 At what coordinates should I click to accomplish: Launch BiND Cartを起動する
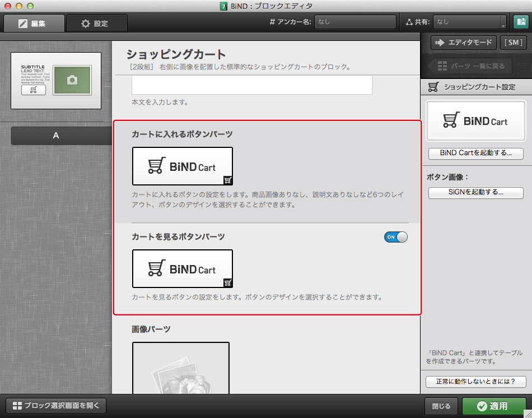point(475,153)
